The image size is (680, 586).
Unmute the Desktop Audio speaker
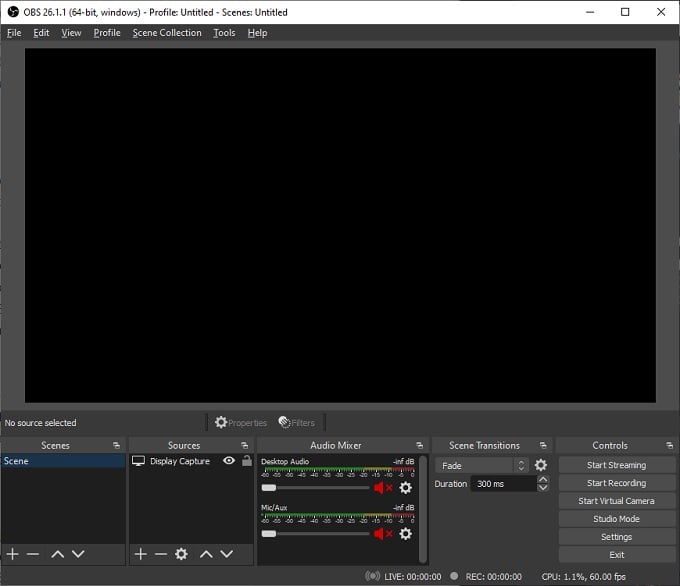[383, 488]
